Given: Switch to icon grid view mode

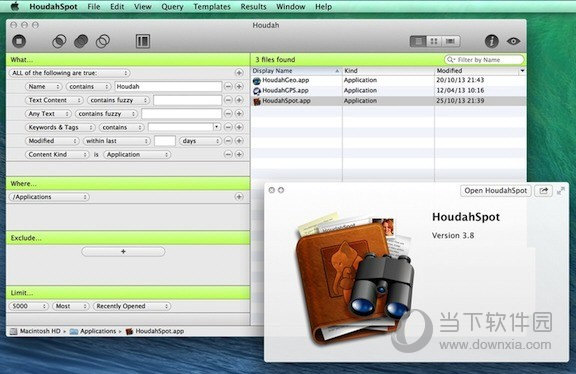Looking at the screenshot, I should pyautogui.click(x=434, y=41).
